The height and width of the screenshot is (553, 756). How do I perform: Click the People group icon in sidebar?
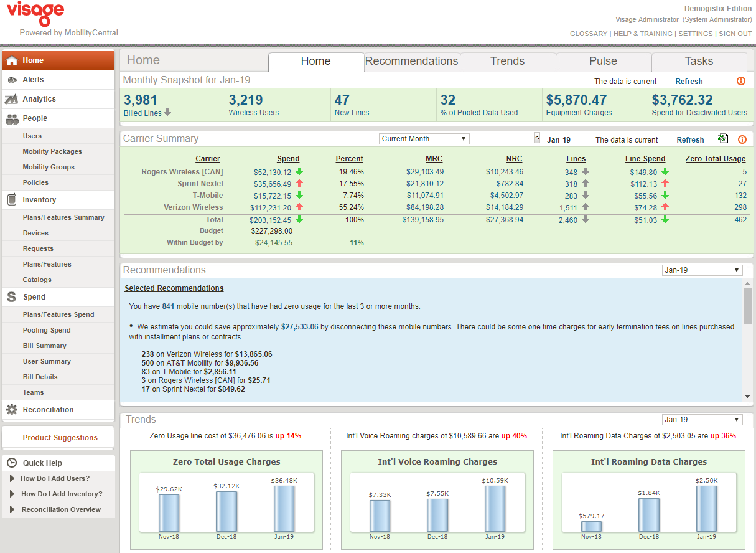tap(12, 118)
